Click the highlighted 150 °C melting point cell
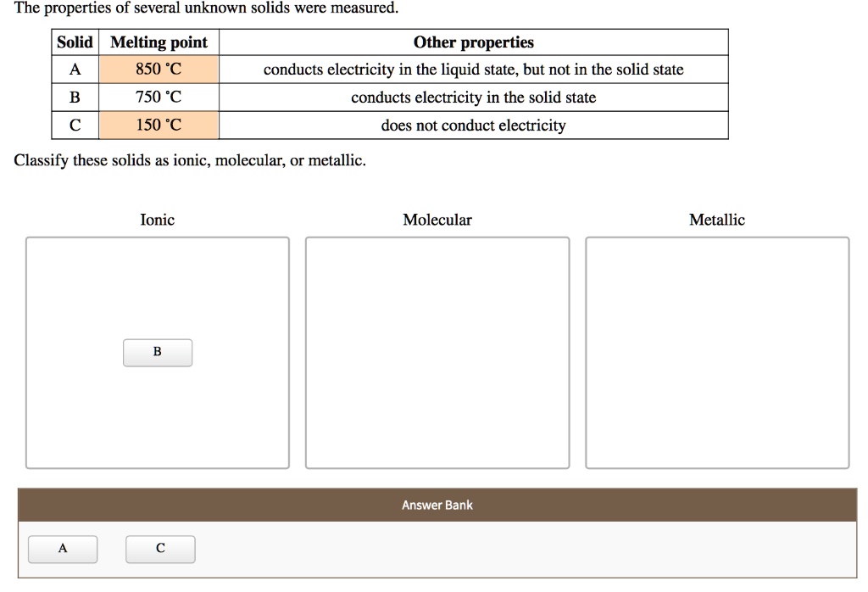Viewport: 868px width, 592px height. (x=159, y=125)
